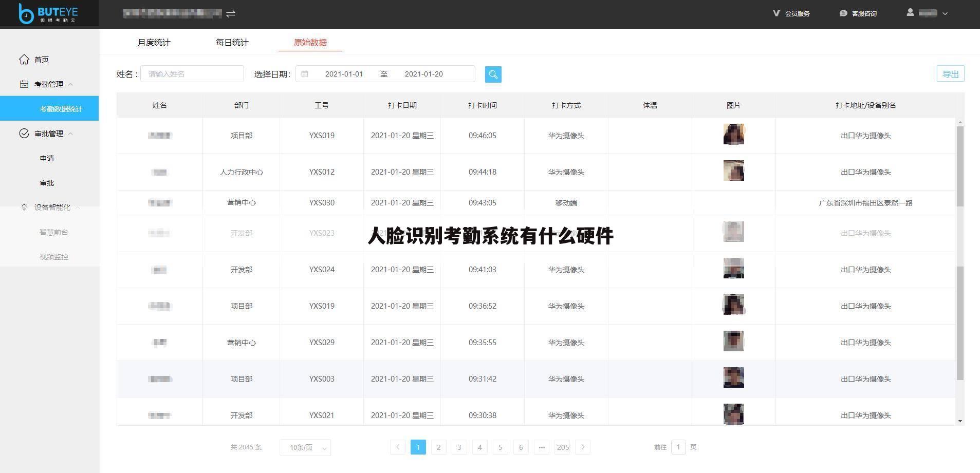This screenshot has width=980, height=473.
Task: Open photo thumbnail for 09:30:38 record
Action: pyautogui.click(x=733, y=414)
